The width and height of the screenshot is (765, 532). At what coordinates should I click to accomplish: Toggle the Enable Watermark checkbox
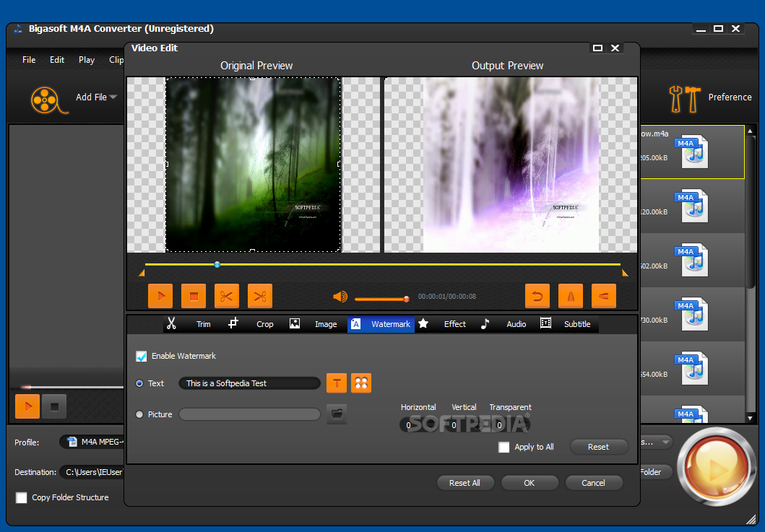click(142, 356)
